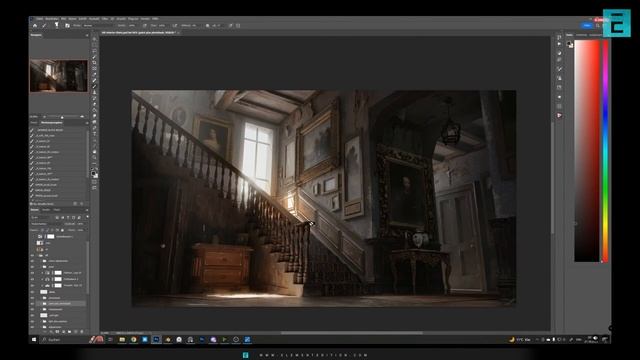Open the layer filter kind dropdown
The height and width of the screenshot is (360, 640).
[x=40, y=217]
